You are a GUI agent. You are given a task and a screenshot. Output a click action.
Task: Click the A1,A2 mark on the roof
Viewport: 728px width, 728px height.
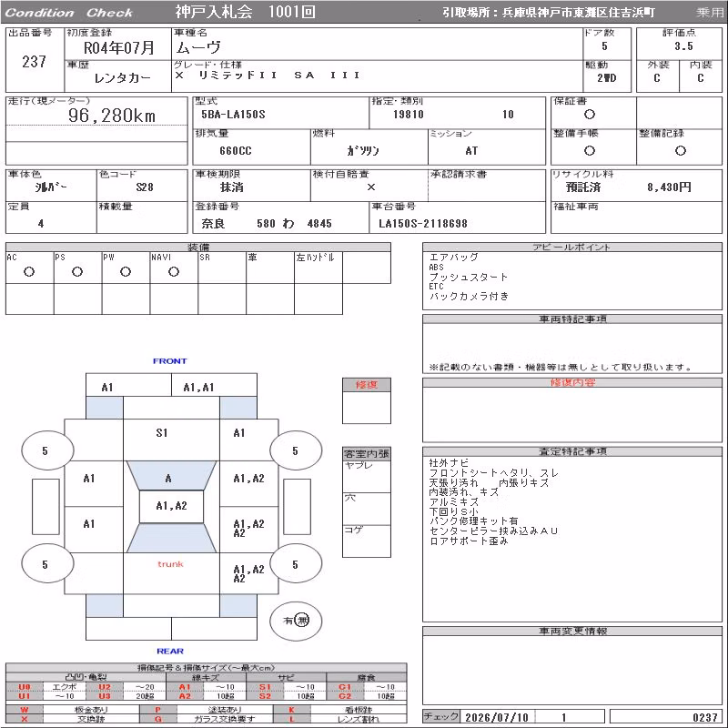click(x=171, y=506)
